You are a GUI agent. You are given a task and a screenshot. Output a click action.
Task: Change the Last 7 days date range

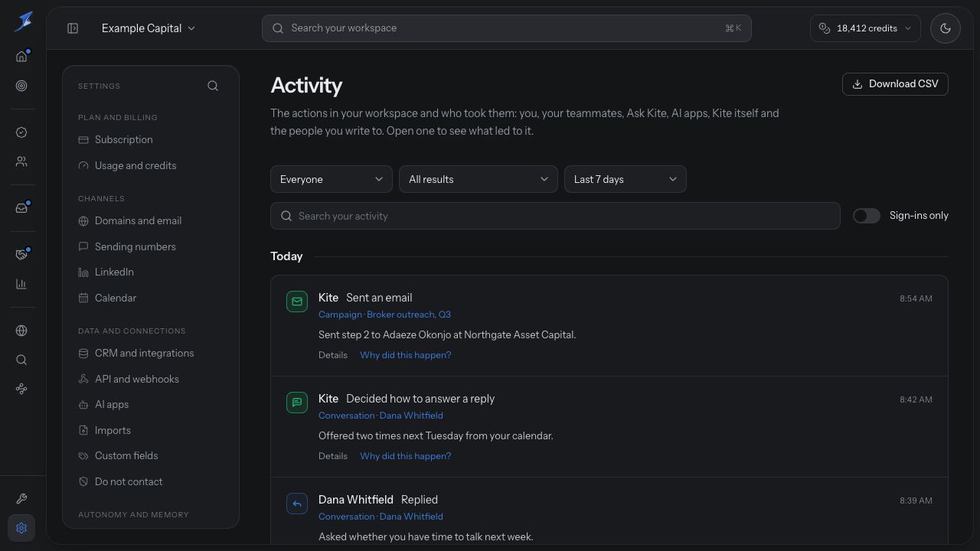[x=626, y=179]
